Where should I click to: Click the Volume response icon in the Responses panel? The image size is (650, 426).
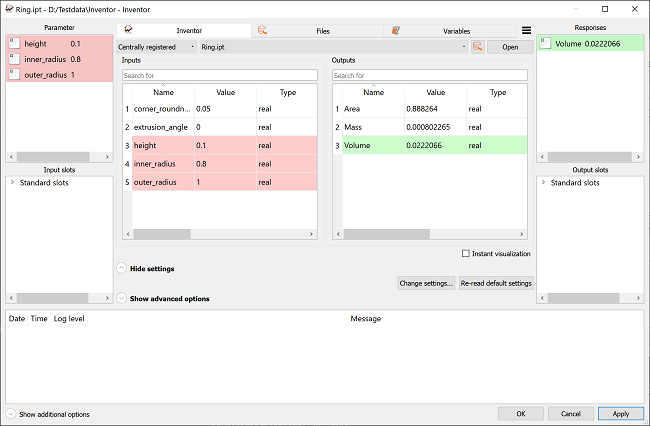pyautogui.click(x=544, y=43)
